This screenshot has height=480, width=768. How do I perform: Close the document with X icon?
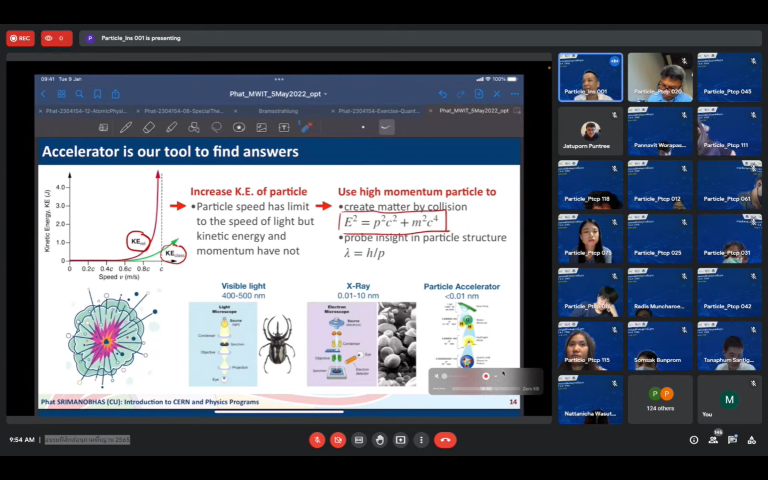tap(497, 94)
